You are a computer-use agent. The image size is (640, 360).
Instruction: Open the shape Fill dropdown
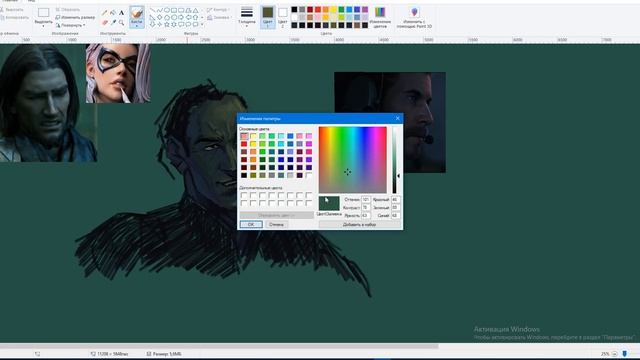219,18
